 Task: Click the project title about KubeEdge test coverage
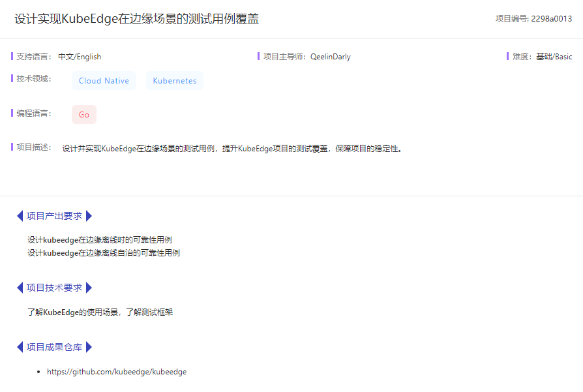pyautogui.click(x=136, y=19)
